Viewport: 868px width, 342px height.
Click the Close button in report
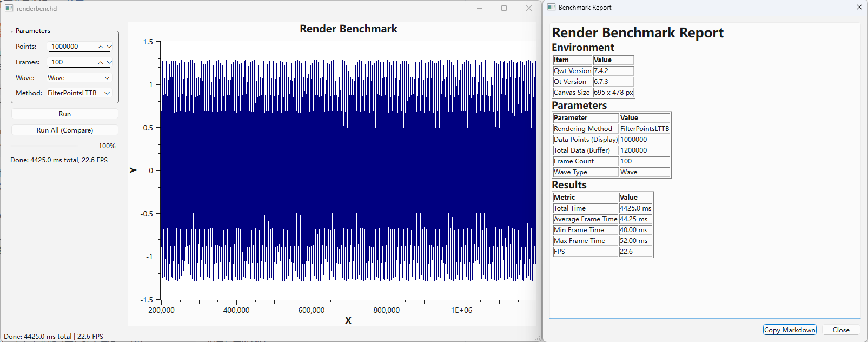coord(841,330)
